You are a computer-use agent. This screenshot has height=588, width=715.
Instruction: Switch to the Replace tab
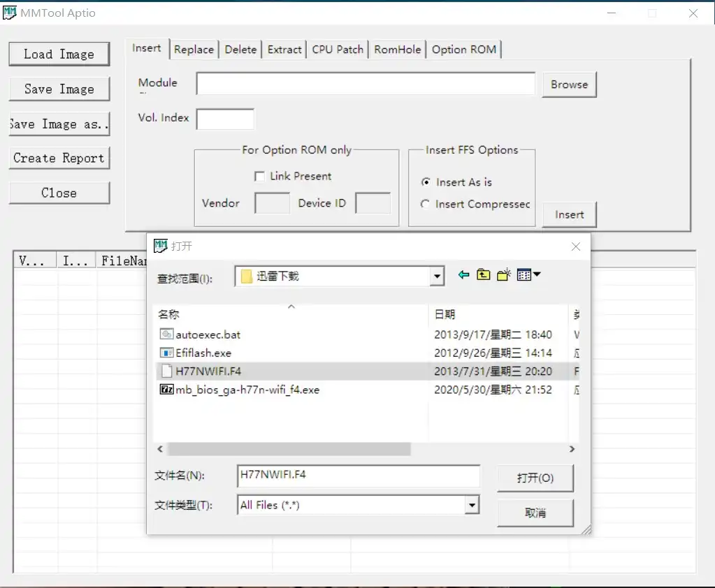194,49
